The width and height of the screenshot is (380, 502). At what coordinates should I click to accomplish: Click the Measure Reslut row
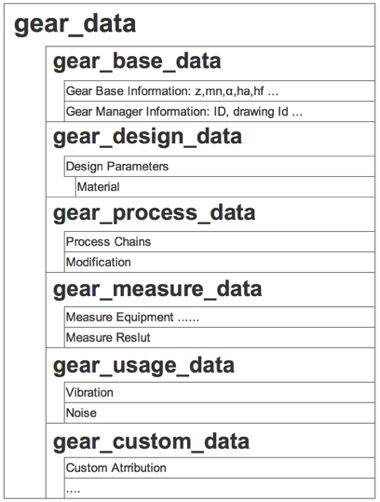219,338
